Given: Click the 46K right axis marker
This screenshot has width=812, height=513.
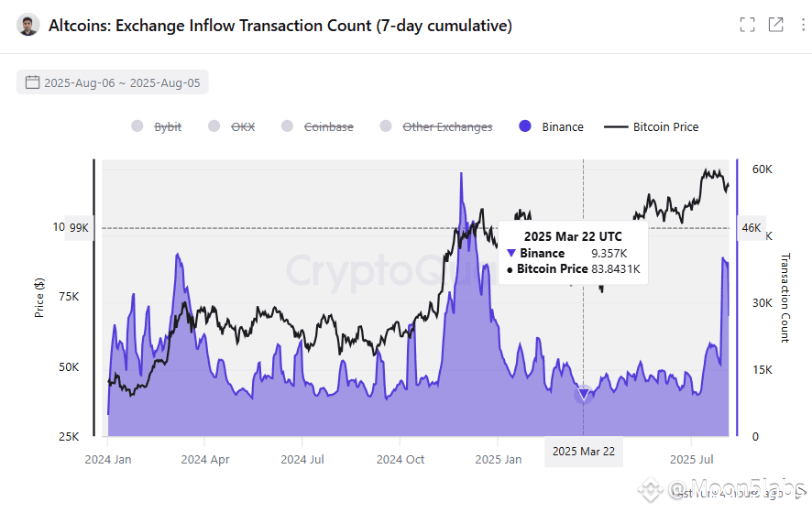Looking at the screenshot, I should click(751, 228).
